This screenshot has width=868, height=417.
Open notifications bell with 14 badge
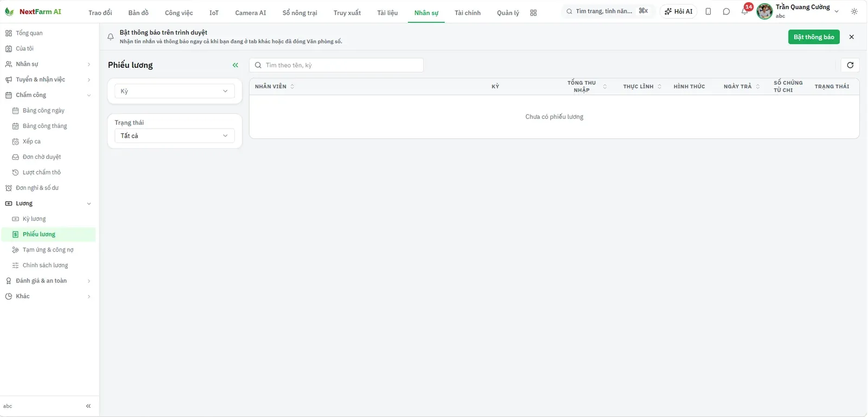(x=745, y=10)
